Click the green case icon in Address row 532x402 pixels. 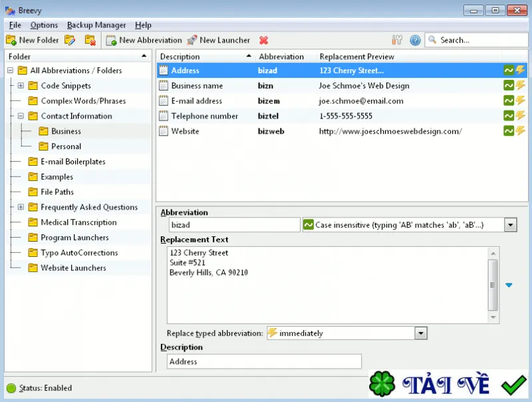[x=509, y=71]
